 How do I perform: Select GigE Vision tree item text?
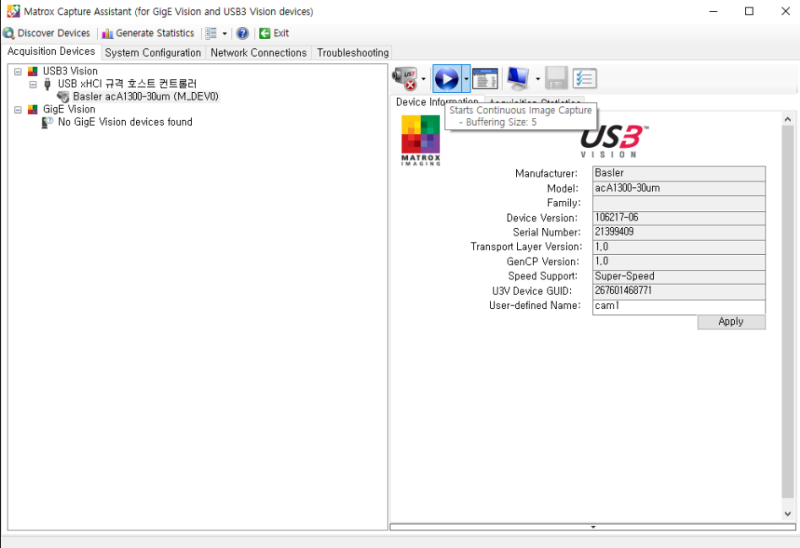[x=69, y=109]
